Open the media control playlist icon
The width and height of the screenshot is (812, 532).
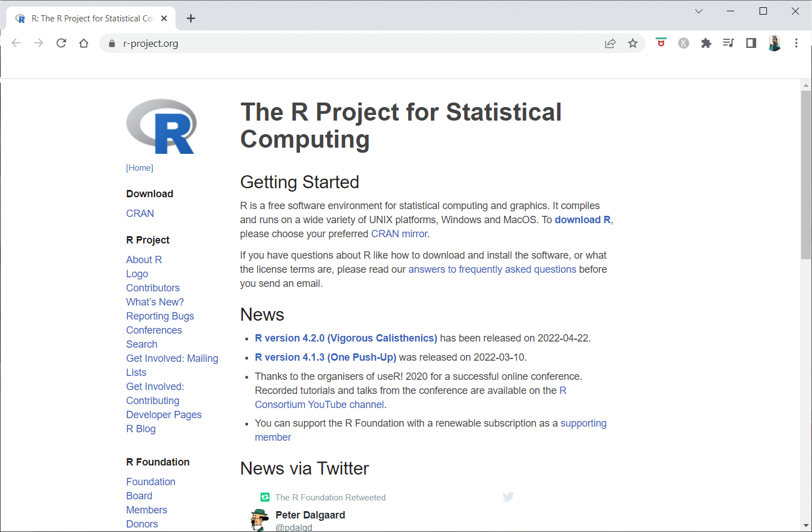pyautogui.click(x=729, y=43)
